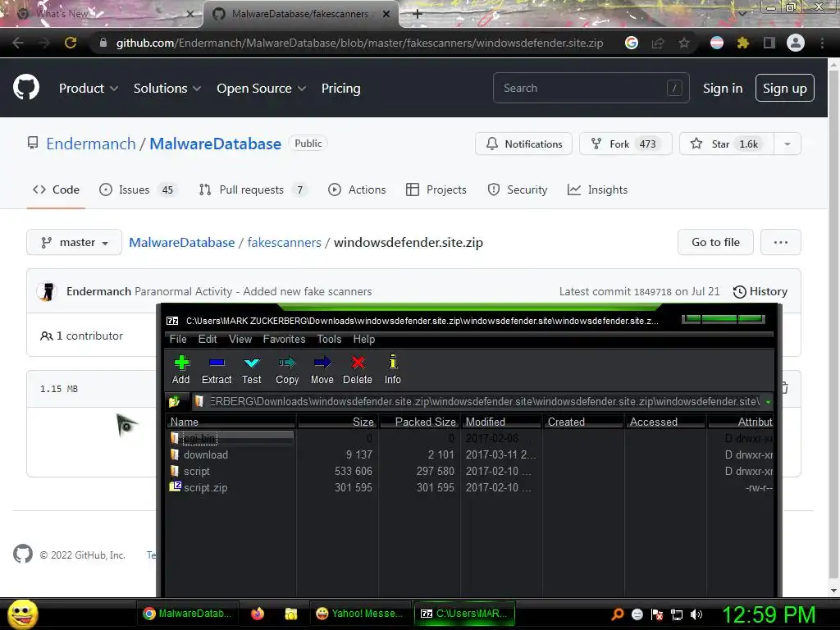Screen dimensions: 840x630
Task: Select the download folder row
Action: click(469, 454)
